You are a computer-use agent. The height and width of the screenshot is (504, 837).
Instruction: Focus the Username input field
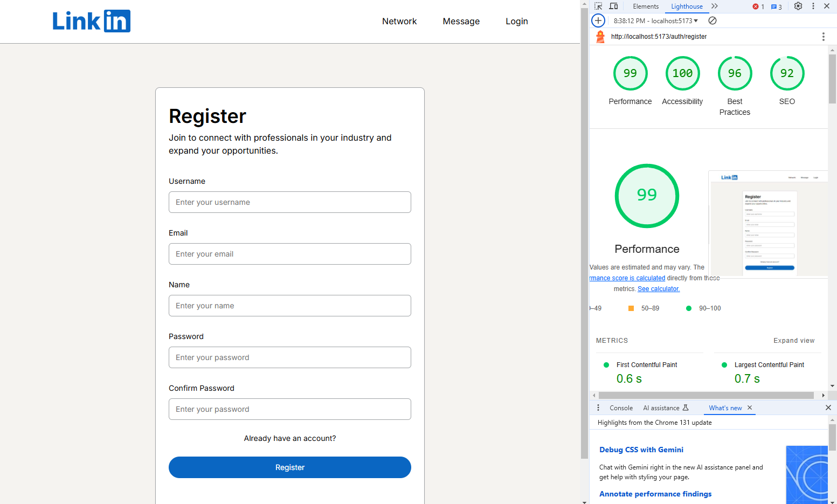pos(290,202)
